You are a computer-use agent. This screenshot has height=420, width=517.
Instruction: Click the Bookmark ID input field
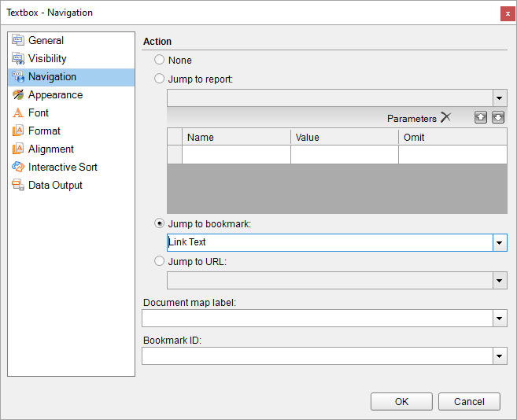pos(318,356)
